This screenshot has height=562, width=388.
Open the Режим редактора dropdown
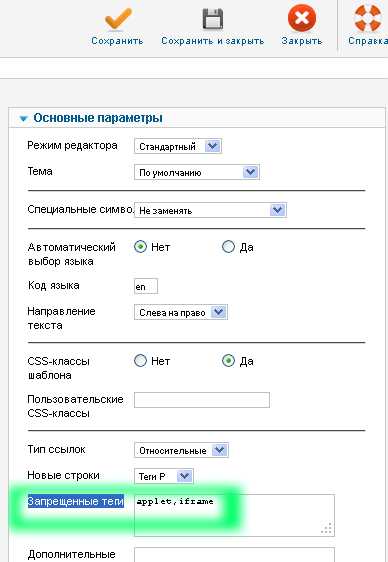[178, 146]
